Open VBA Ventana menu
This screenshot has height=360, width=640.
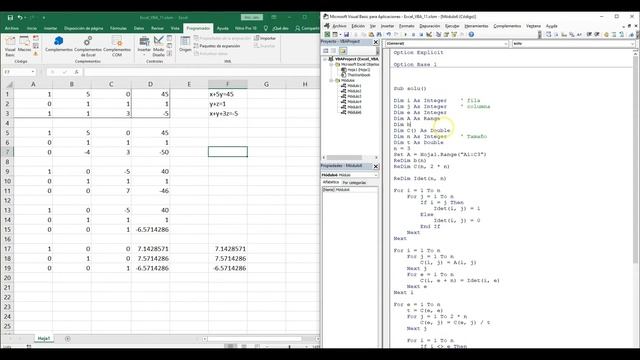pyautogui.click(x=533, y=26)
